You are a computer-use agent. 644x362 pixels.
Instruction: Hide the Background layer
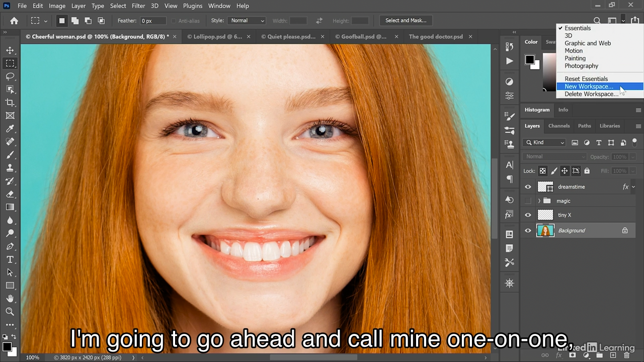tap(528, 231)
